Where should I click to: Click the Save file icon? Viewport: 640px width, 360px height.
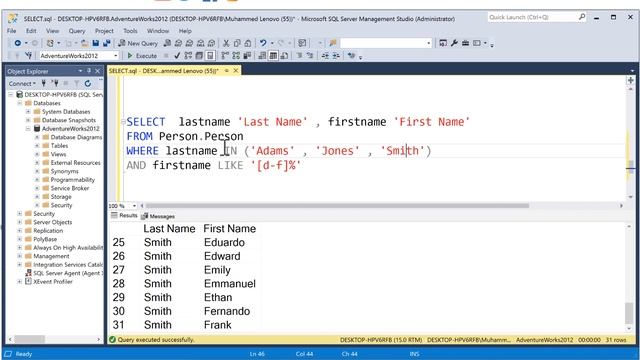(x=96, y=43)
